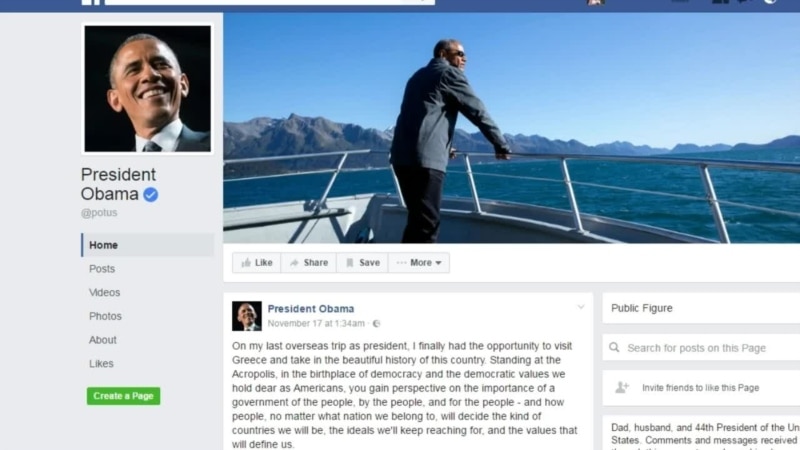The height and width of the screenshot is (450, 800).
Task: Click the blue verified badge
Action: click(151, 194)
